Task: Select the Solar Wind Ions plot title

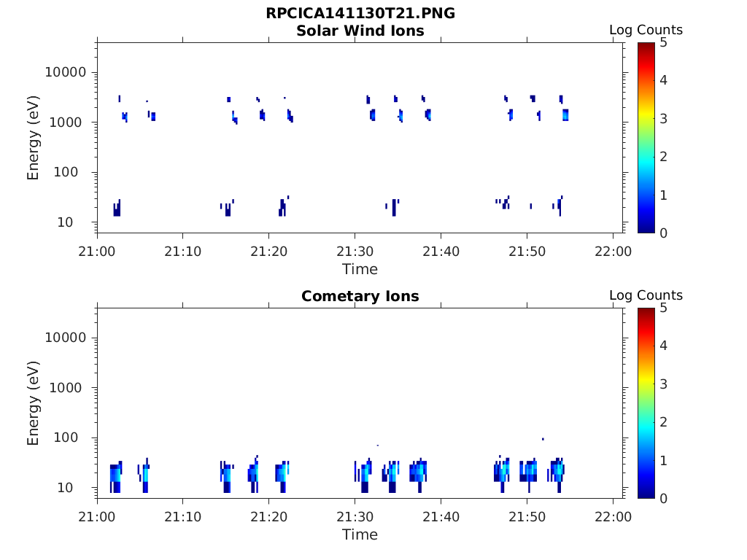Action: pyautogui.click(x=360, y=31)
